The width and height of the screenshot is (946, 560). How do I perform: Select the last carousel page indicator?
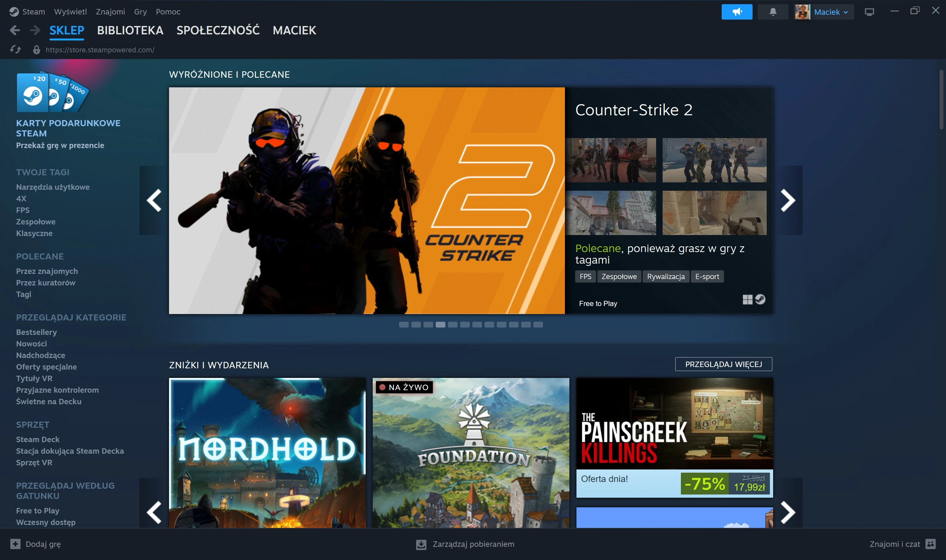[538, 325]
